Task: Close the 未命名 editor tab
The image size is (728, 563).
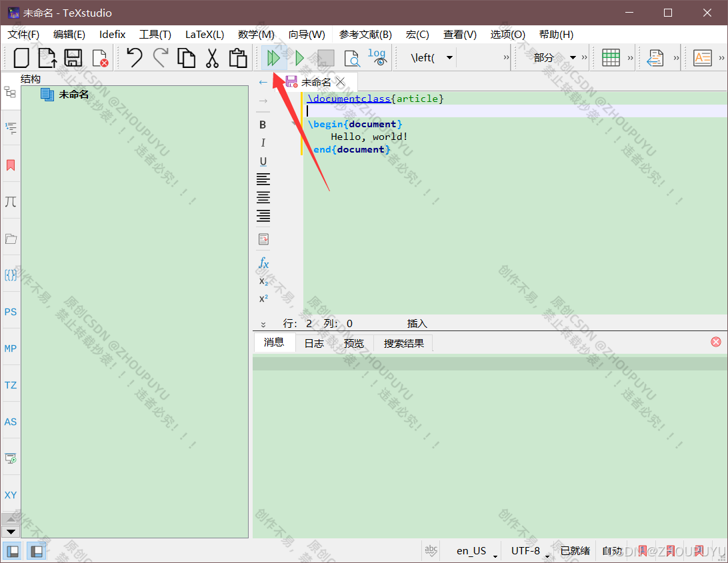Action: (x=340, y=82)
